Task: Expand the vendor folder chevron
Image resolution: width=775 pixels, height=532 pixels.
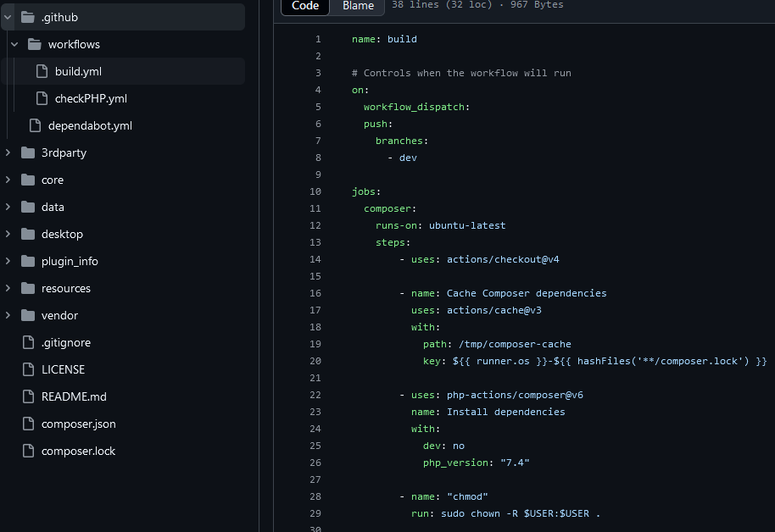Action: [8, 315]
